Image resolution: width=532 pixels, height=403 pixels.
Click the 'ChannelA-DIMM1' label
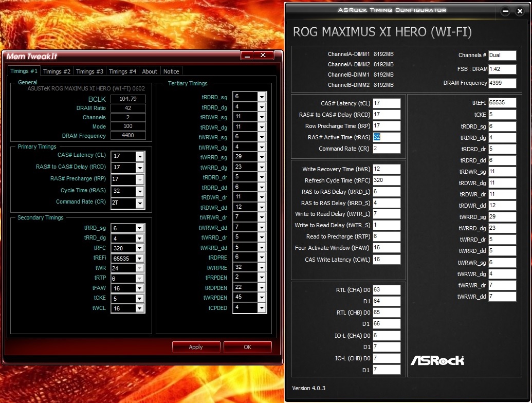click(x=349, y=54)
